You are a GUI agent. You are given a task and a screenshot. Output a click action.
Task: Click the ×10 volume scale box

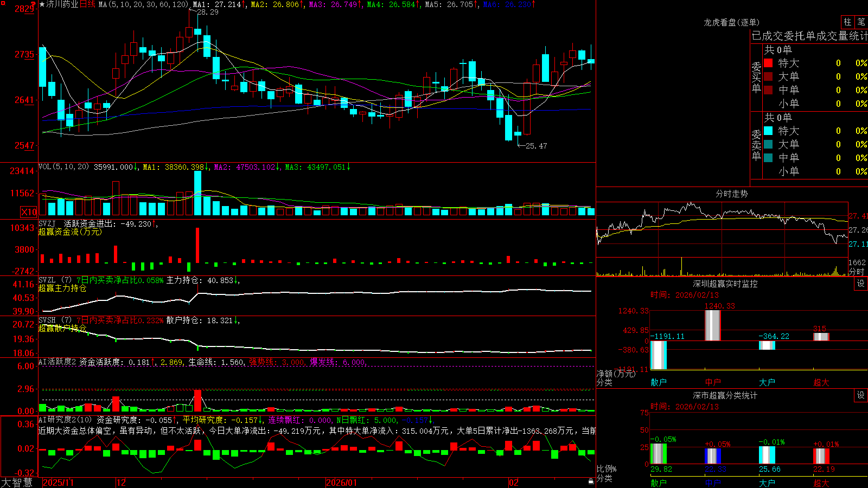[29, 212]
